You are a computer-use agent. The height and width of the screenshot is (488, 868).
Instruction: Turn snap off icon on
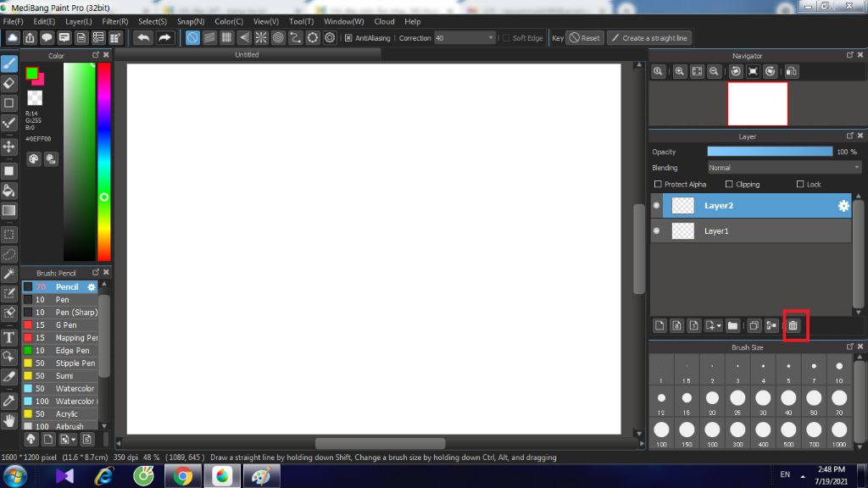[192, 37]
